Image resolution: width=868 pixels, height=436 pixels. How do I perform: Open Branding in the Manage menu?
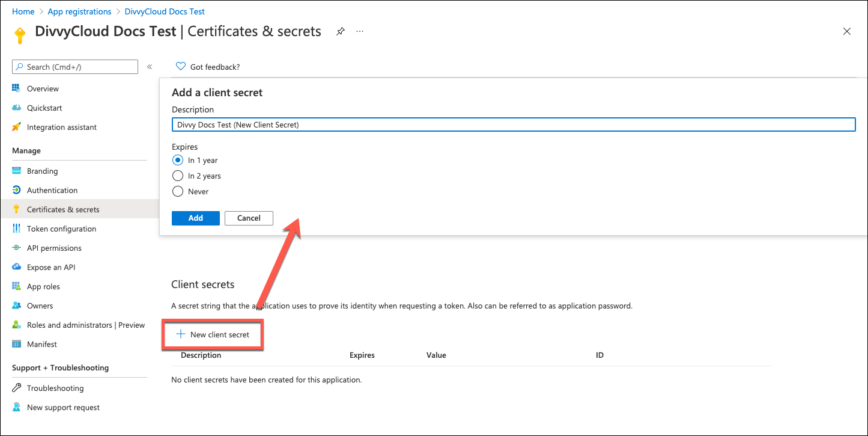pyautogui.click(x=42, y=171)
